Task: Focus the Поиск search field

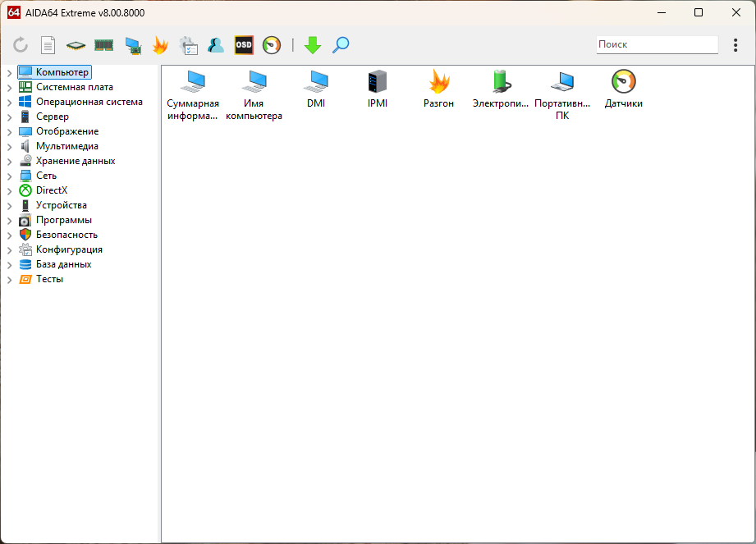Action: click(657, 44)
